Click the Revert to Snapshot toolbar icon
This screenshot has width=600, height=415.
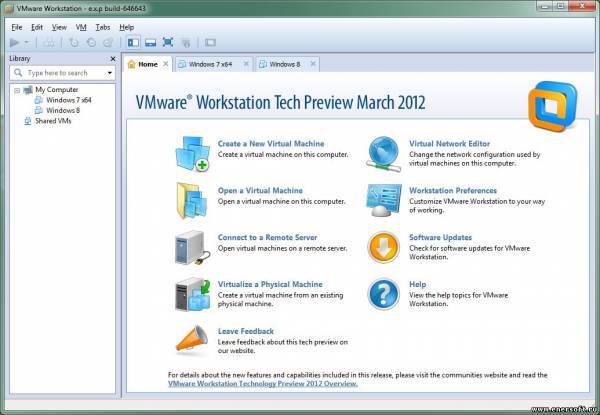91,42
